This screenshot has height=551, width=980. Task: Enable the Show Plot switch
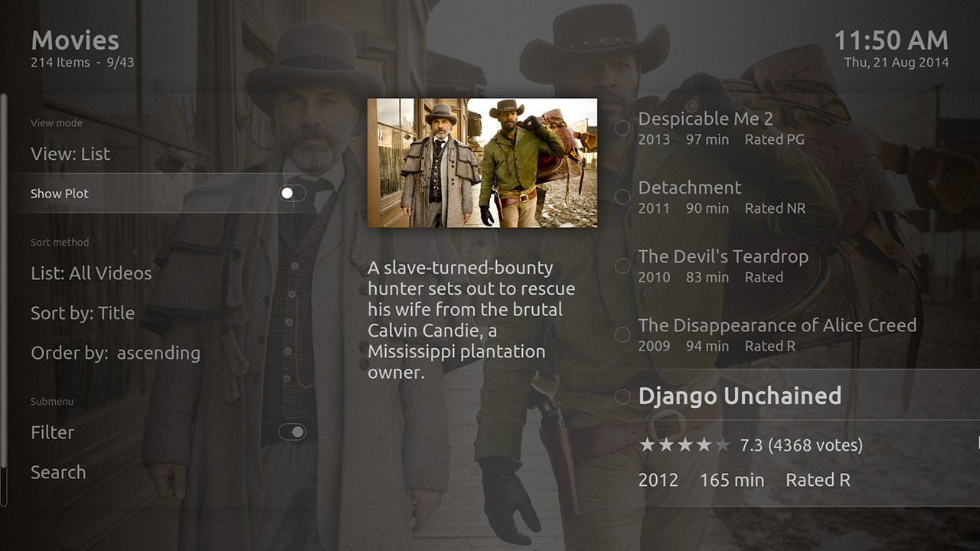292,194
